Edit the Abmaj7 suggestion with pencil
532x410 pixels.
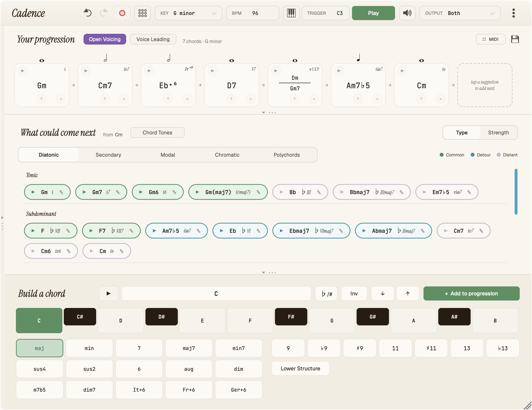tap(423, 231)
